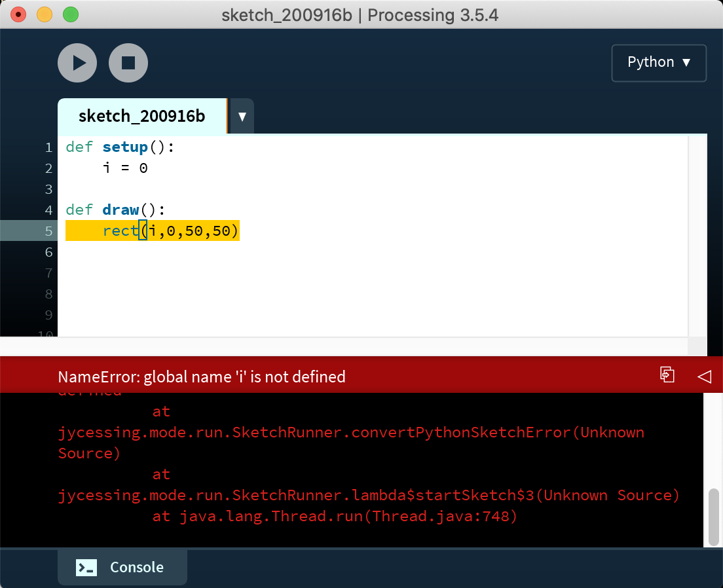
Task: Maximize the window using the green button
Action: click(x=70, y=14)
